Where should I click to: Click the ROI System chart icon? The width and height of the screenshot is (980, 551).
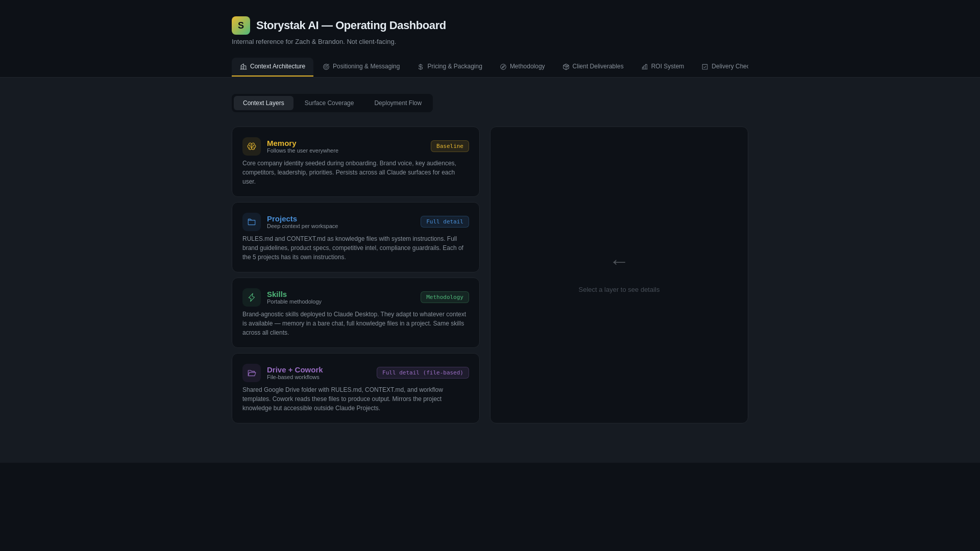(645, 67)
